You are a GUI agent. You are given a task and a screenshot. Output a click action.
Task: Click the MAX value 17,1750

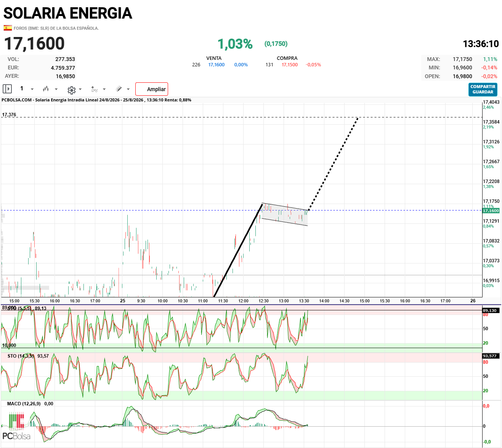pos(462,59)
